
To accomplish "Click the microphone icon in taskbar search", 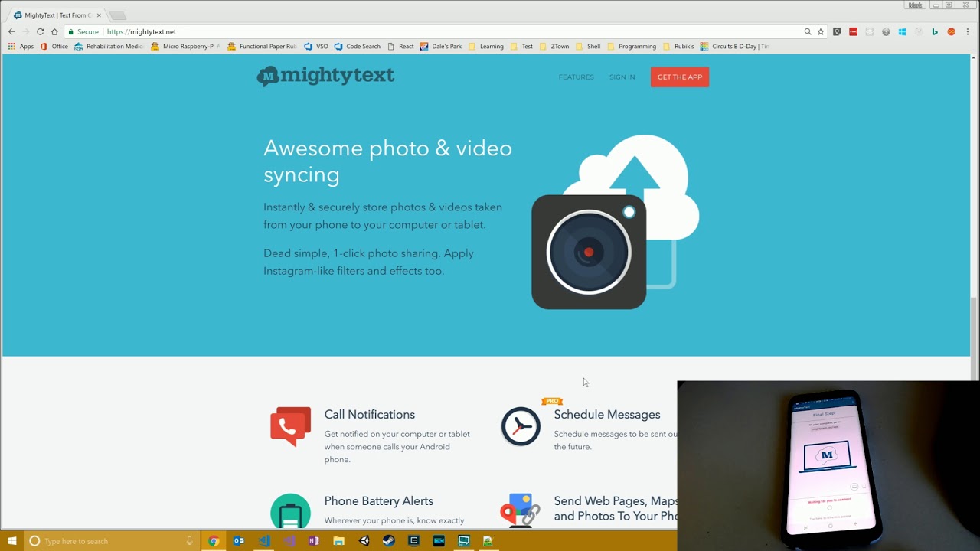I will click(x=189, y=541).
